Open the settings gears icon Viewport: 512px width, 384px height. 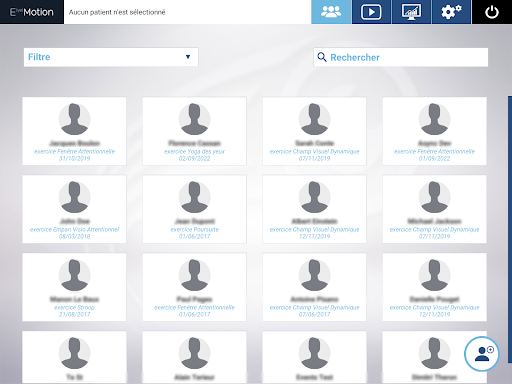tap(451, 12)
